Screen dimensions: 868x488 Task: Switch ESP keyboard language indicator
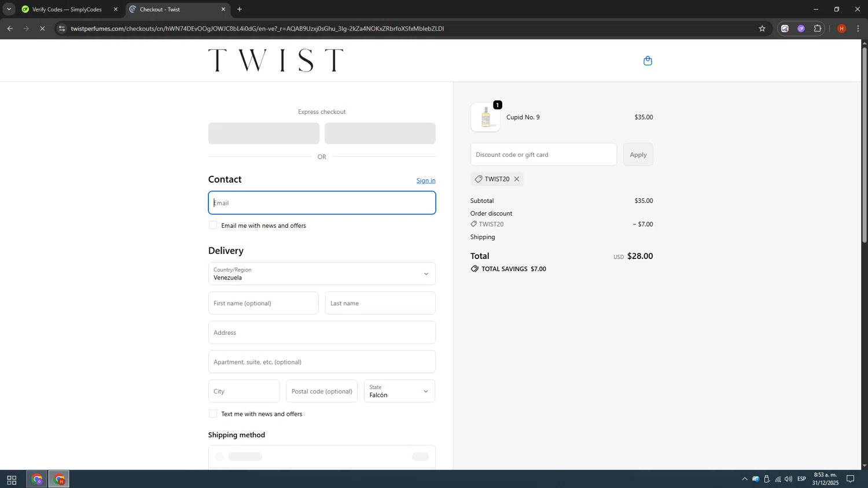click(x=802, y=479)
